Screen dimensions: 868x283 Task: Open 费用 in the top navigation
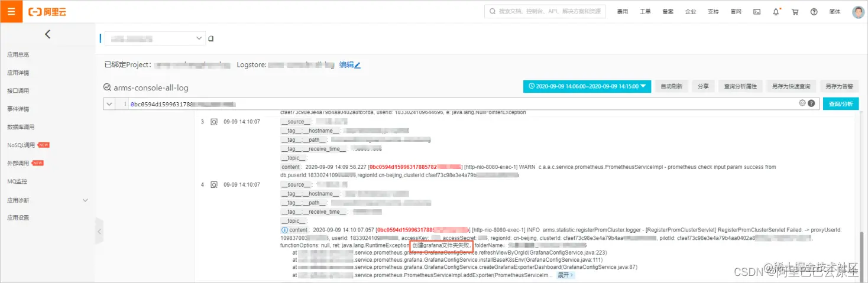pos(623,12)
